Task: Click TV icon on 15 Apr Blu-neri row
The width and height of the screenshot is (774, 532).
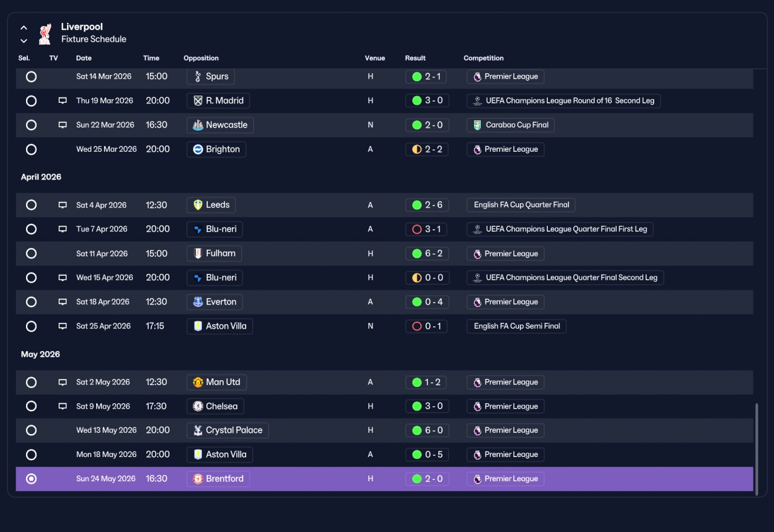Action: (62, 277)
